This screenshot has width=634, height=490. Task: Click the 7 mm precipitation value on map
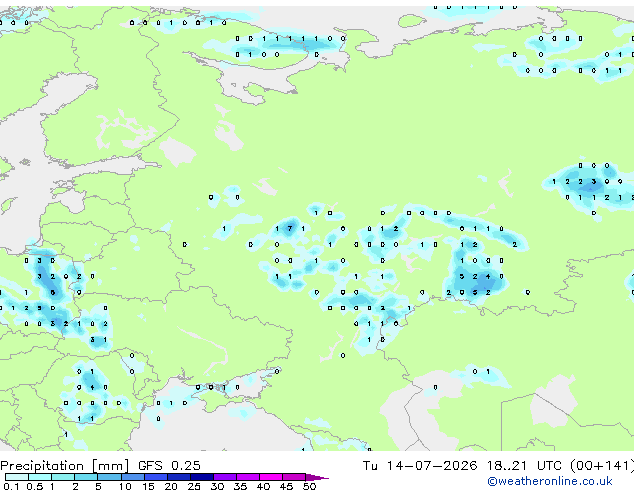point(290,228)
